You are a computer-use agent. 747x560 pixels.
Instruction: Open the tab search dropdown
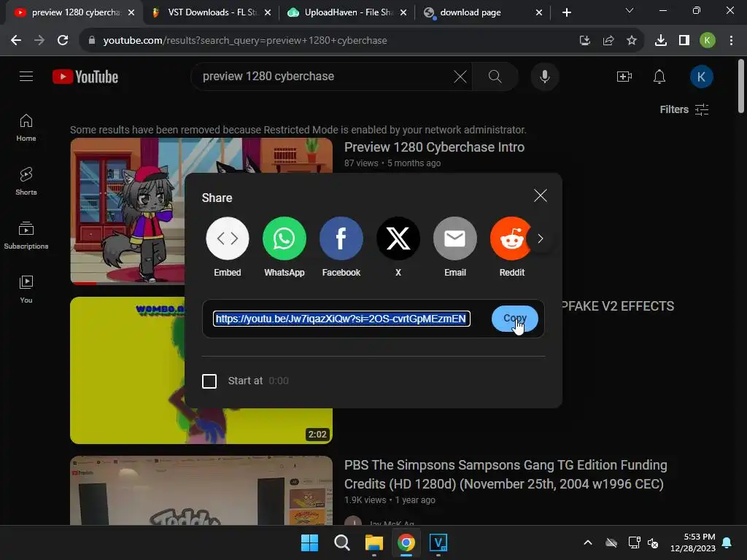tap(630, 10)
